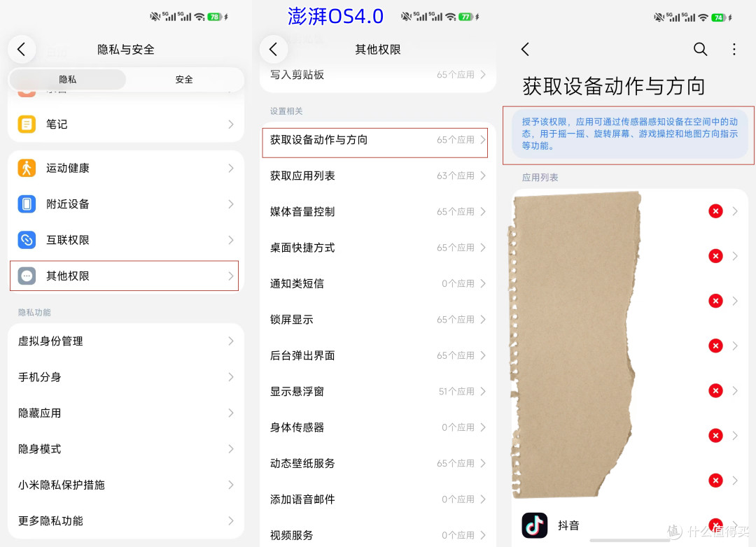The height and width of the screenshot is (547, 756).
Task: Open 笔记 permission row
Action: click(x=126, y=125)
